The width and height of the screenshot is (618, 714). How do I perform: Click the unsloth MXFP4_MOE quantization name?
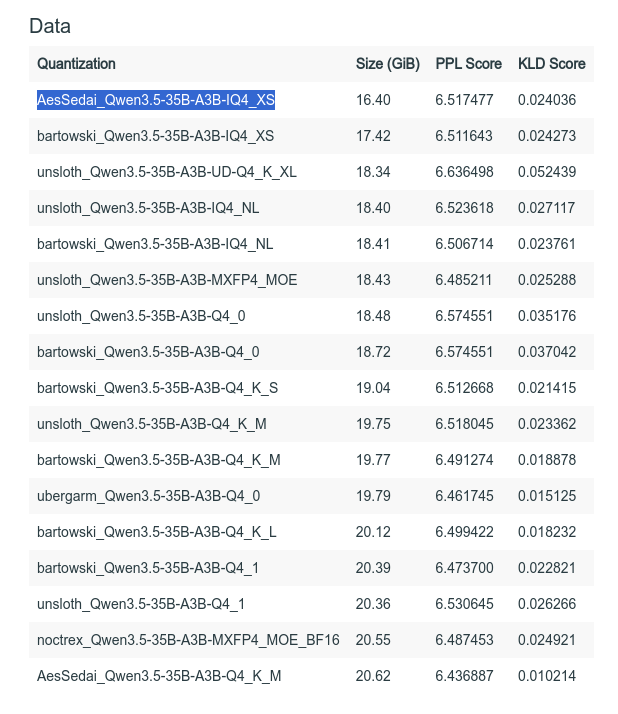[x=166, y=280]
